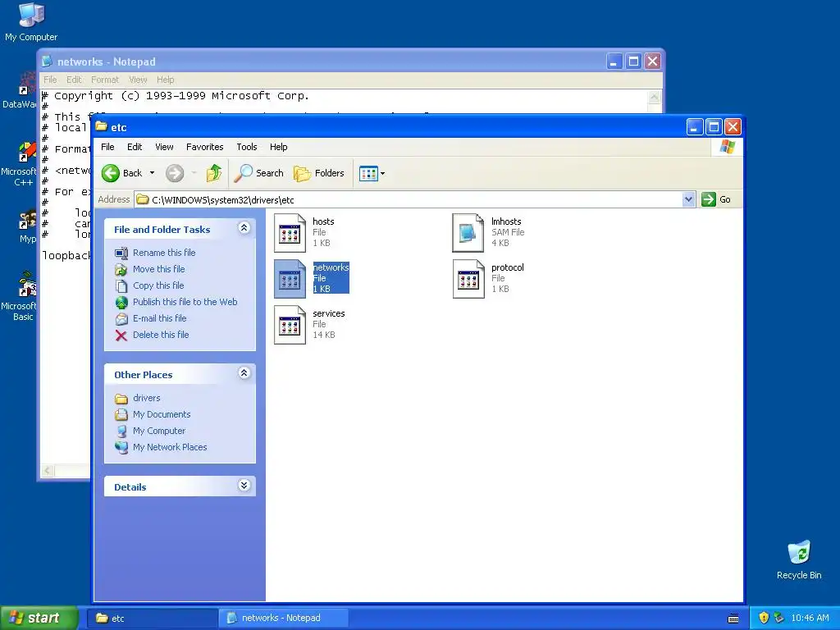This screenshot has width=840, height=630.
Task: Open the Search magnifier in the toolbar
Action: click(x=243, y=173)
